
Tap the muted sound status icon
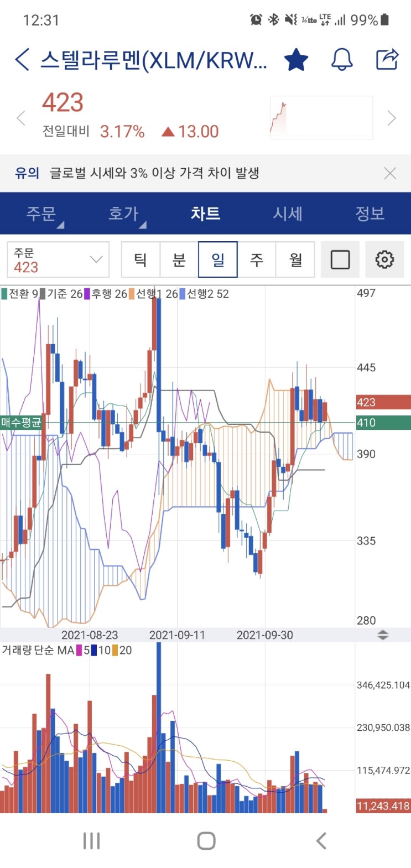291,20
